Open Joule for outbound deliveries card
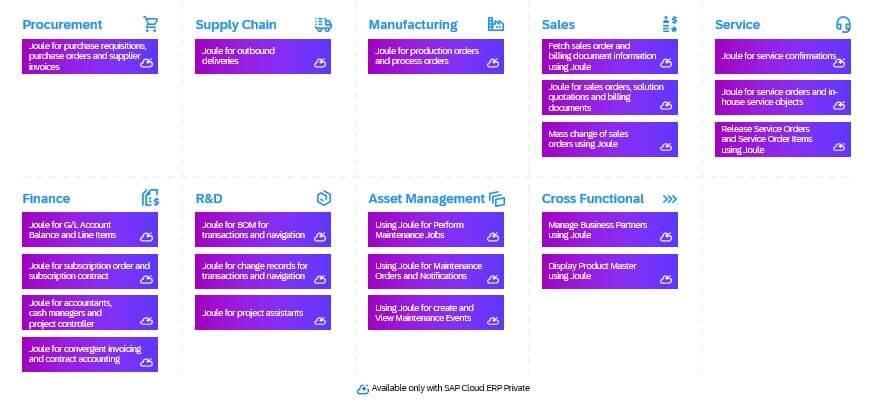Viewport: 875px width, 408px height. 262,56
